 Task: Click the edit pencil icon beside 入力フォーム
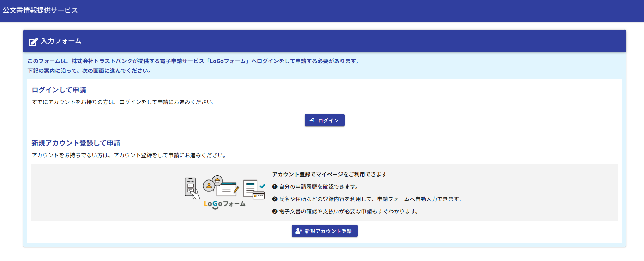point(33,41)
